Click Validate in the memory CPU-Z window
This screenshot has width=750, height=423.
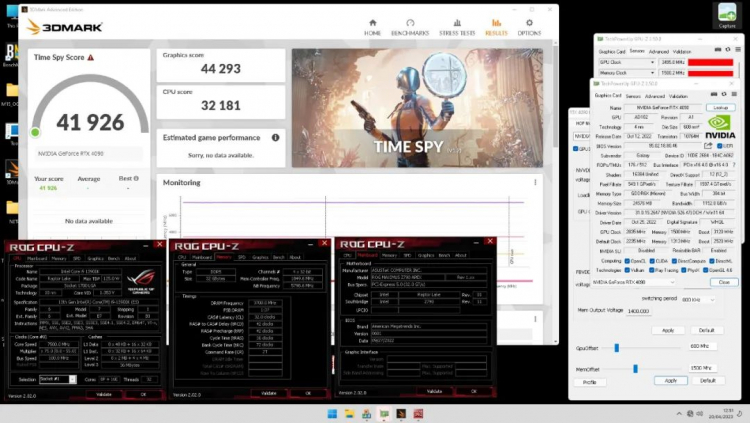pos(267,394)
